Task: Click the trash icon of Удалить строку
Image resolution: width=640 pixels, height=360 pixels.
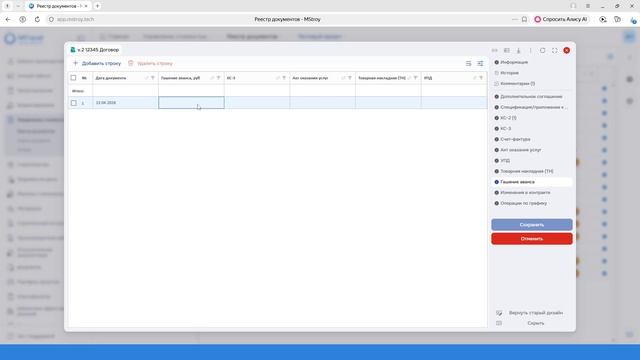Action: 131,63
